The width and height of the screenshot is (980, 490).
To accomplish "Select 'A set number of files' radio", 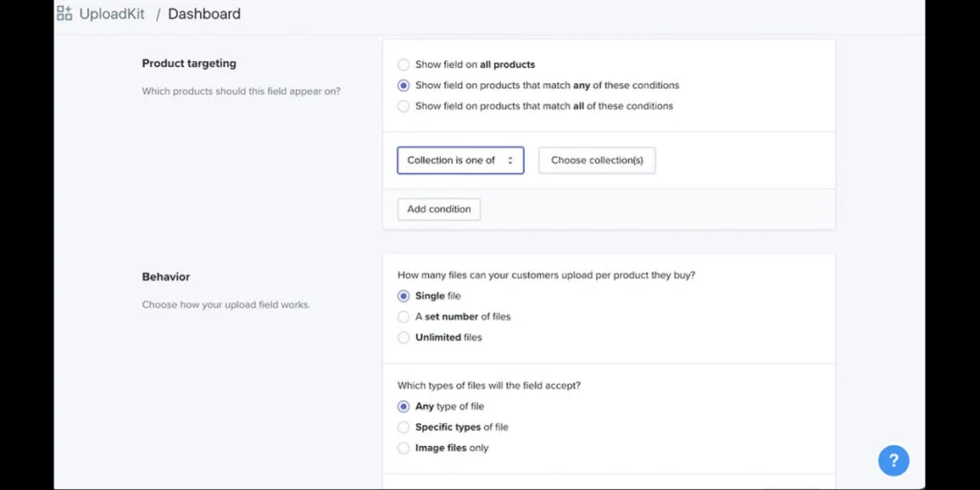I will pyautogui.click(x=404, y=317).
